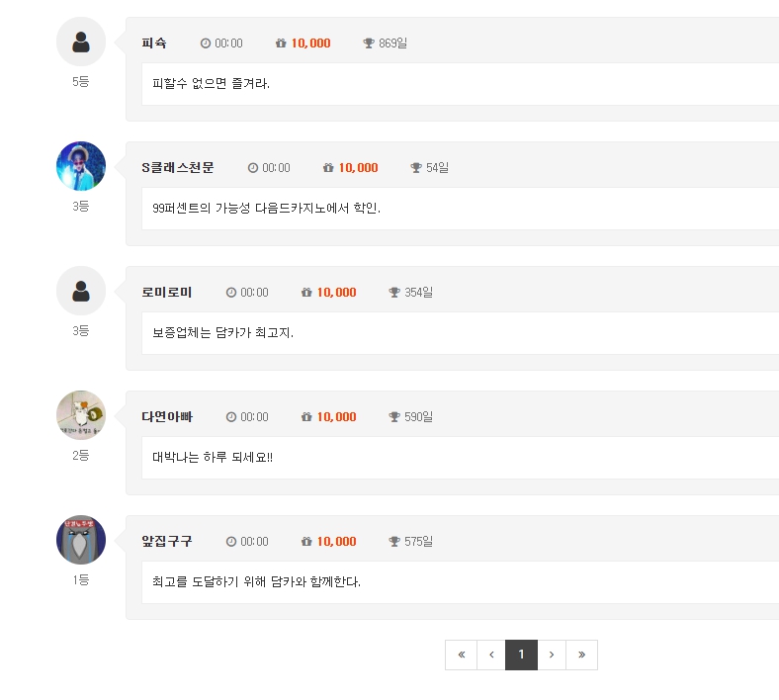This screenshot has width=779, height=700.
Task: Click the clock icon in 피쑥's row
Action: point(206,44)
